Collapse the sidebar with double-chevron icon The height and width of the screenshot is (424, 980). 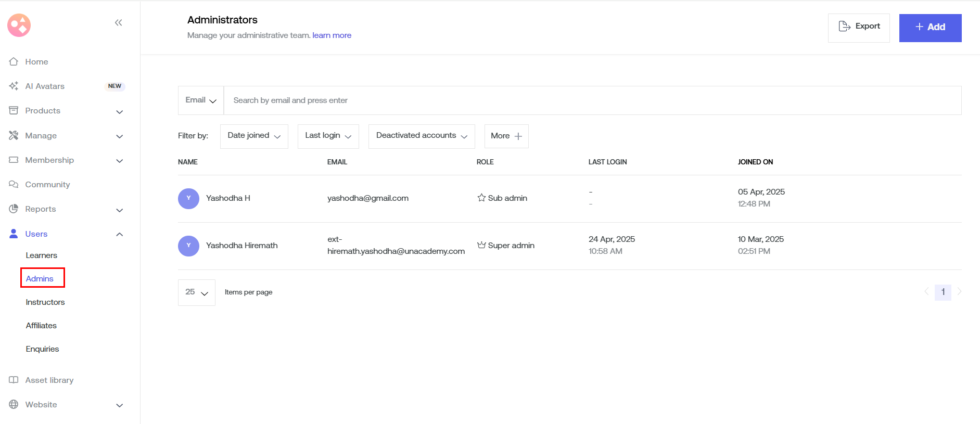pyautogui.click(x=118, y=22)
